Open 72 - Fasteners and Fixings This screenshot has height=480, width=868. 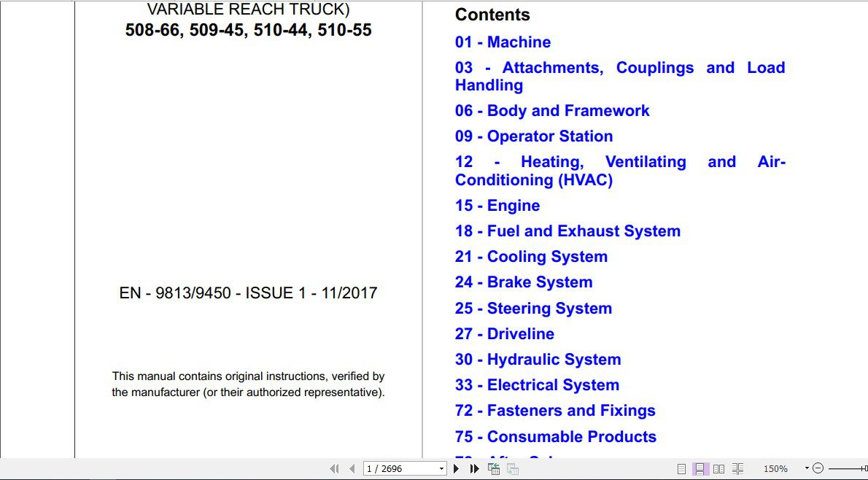[x=554, y=410]
